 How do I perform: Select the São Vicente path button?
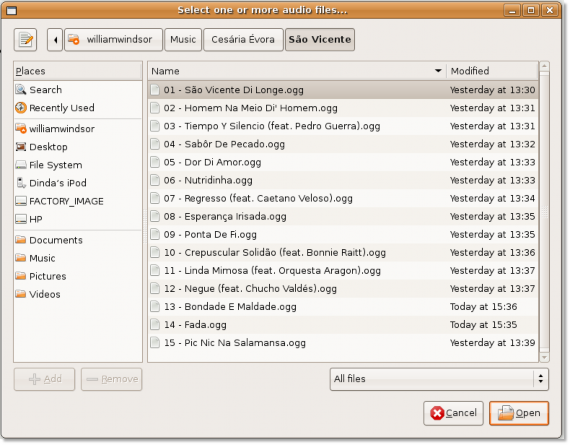[320, 40]
